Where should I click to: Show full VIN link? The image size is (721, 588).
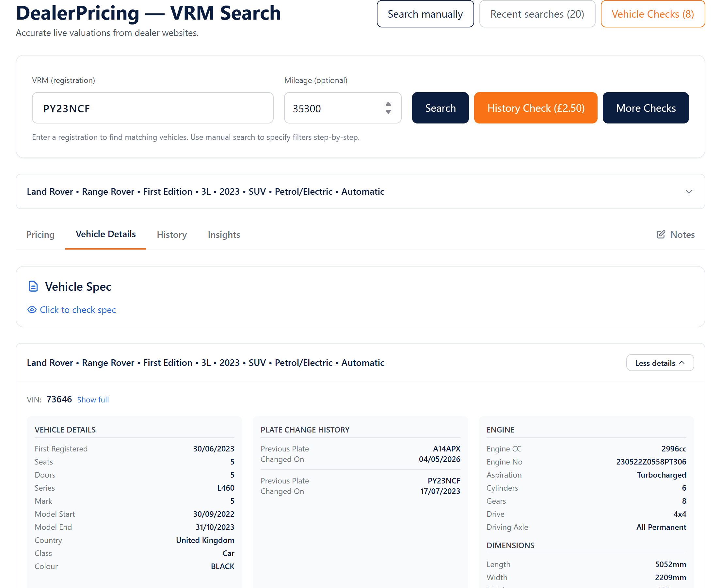pos(93,400)
